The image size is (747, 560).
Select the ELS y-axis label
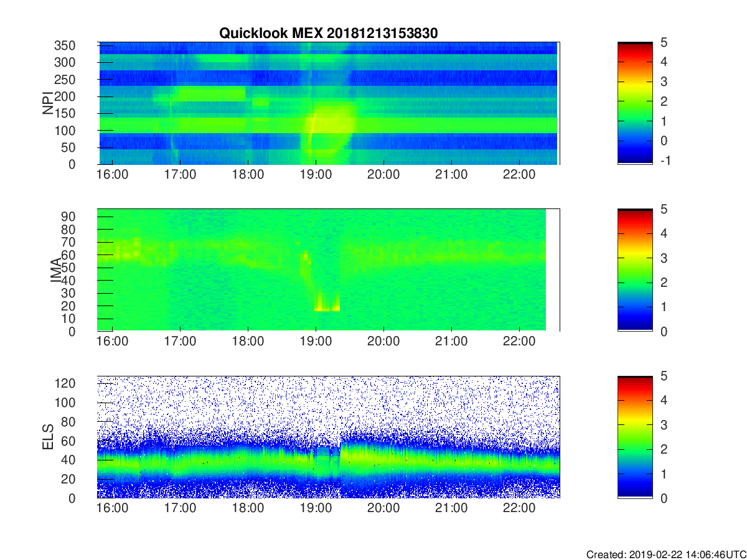(49, 437)
